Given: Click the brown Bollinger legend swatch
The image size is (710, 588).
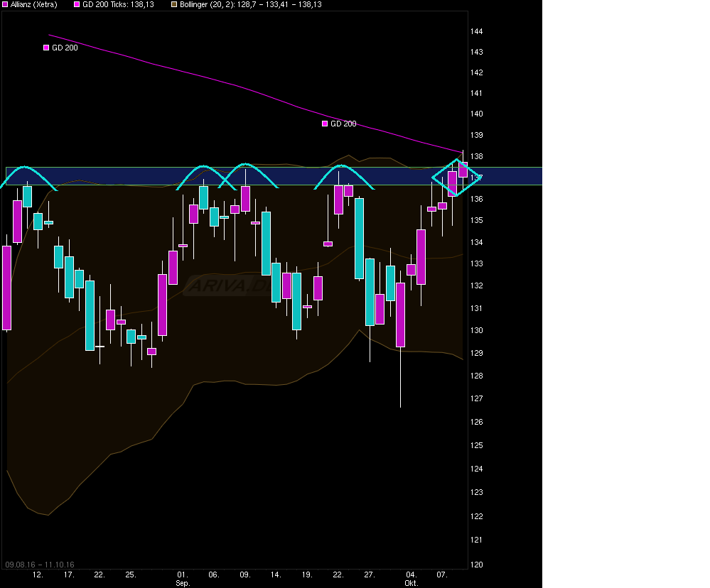Looking at the screenshot, I should (174, 4).
